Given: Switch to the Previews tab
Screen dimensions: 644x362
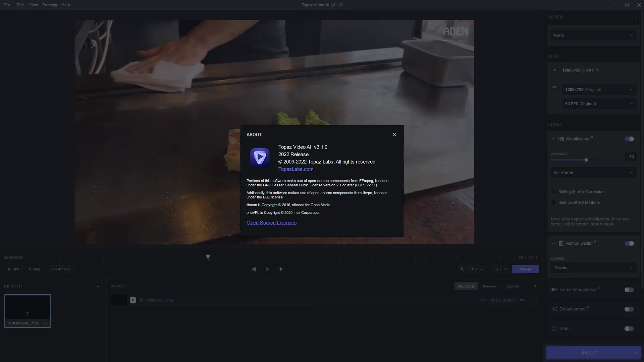Looking at the screenshot, I should click(x=489, y=286).
